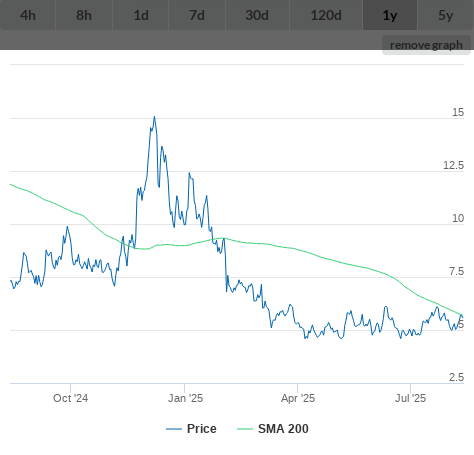
Task: Click the Jul '25 axis label
Action: click(410, 398)
